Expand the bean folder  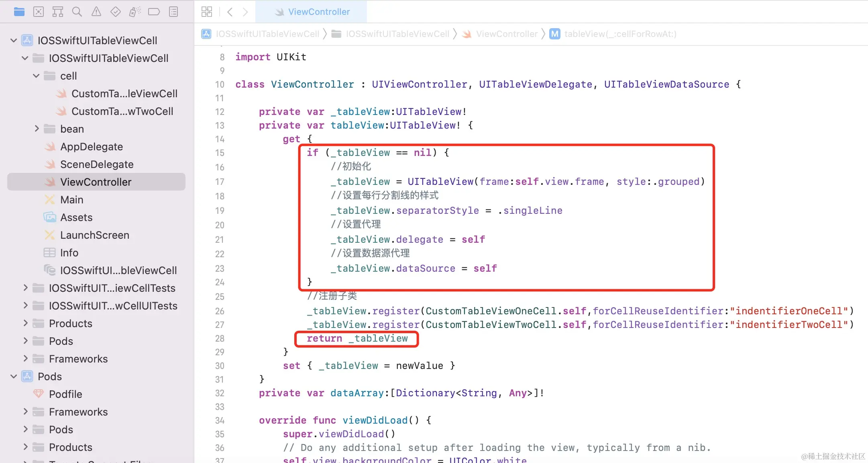coord(36,129)
